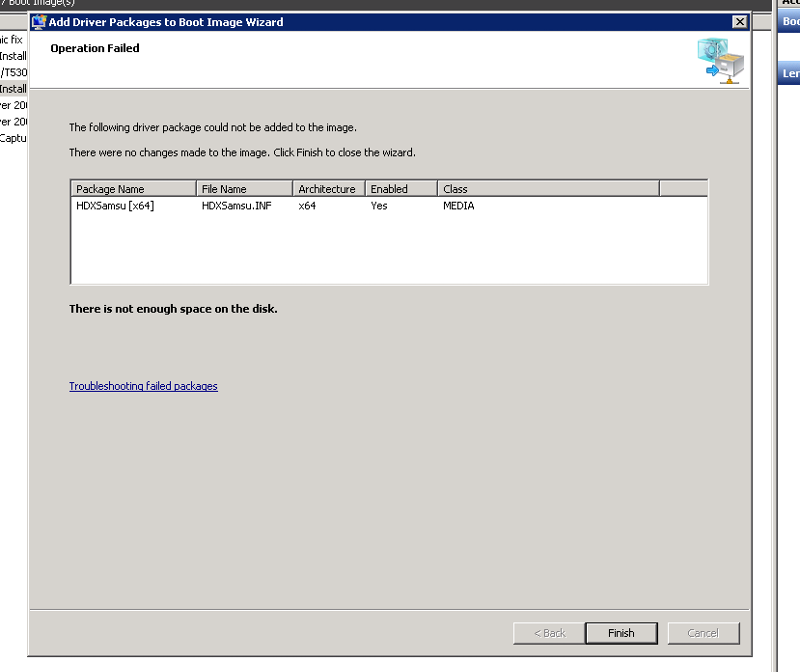Click the MEDIA class cell

[x=459, y=206]
